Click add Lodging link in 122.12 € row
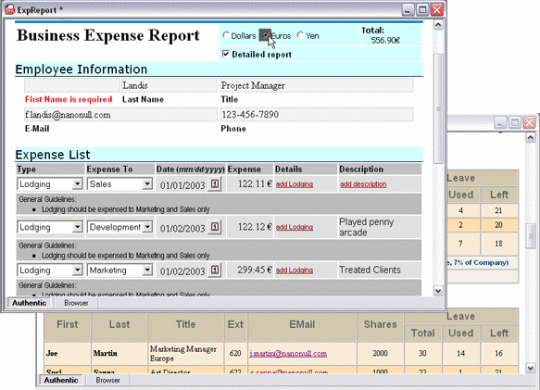Screen dimensions: 540x390 (294, 227)
